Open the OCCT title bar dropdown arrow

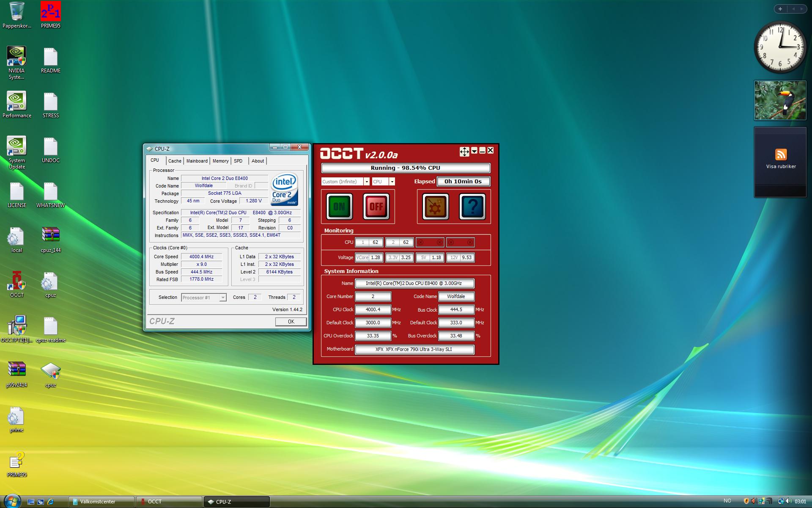click(474, 151)
